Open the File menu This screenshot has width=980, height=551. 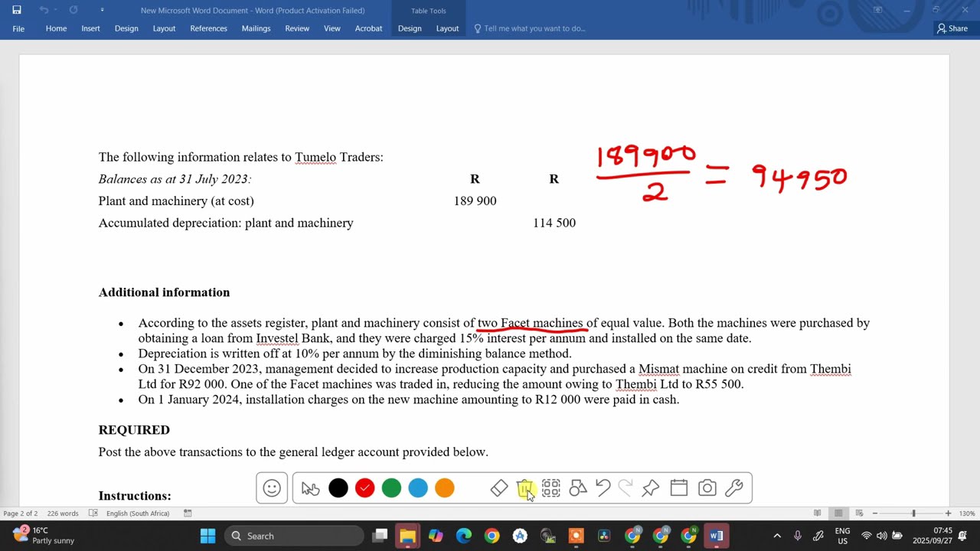[18, 28]
